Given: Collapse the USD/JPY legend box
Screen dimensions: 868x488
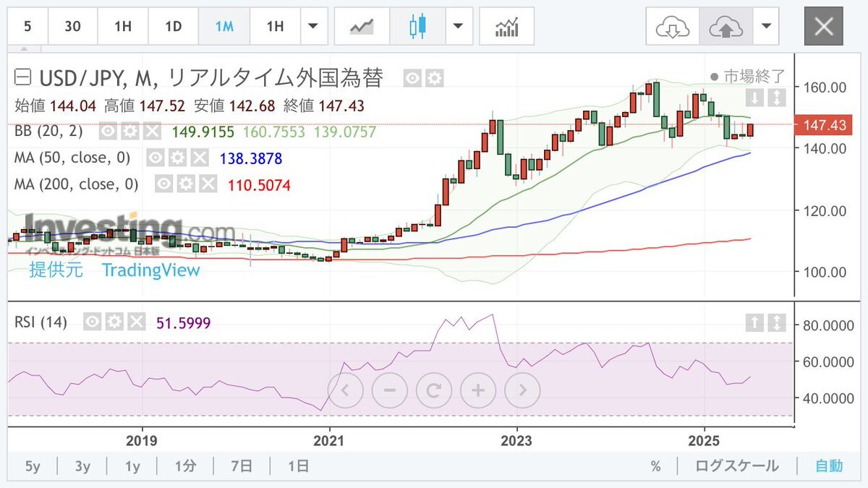Looking at the screenshot, I should (x=23, y=77).
